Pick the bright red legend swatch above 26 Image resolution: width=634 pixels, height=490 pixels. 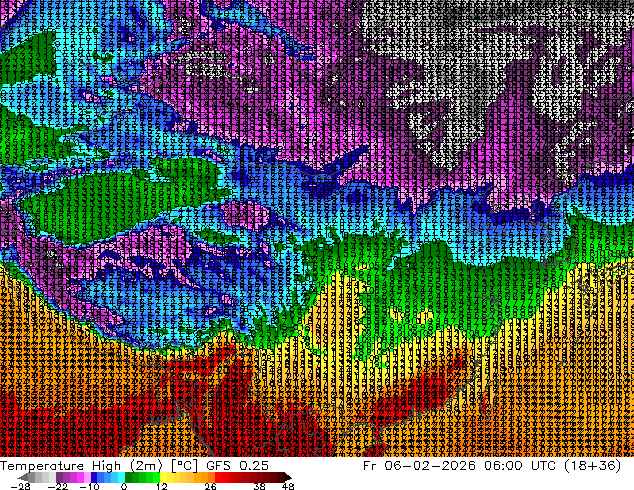click(x=218, y=477)
